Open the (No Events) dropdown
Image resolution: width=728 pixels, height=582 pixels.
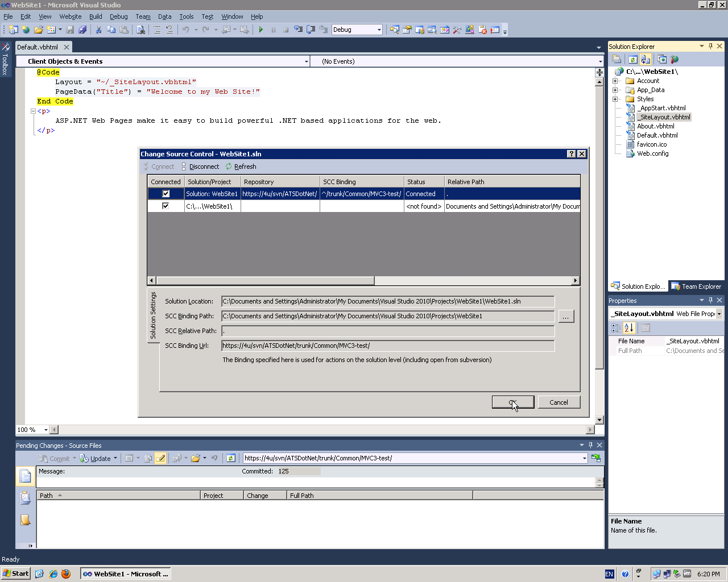[x=600, y=61]
